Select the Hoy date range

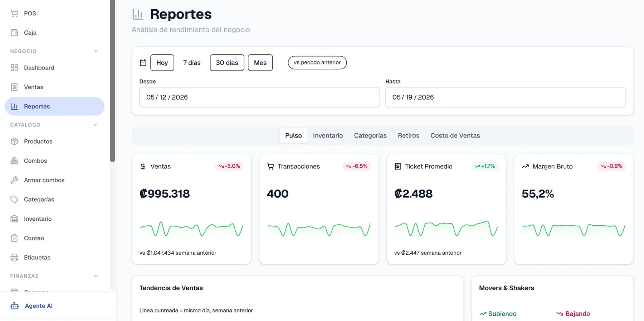(162, 63)
